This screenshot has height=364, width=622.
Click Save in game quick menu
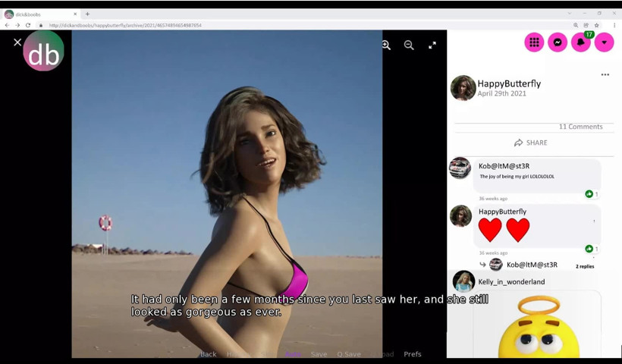(x=319, y=354)
